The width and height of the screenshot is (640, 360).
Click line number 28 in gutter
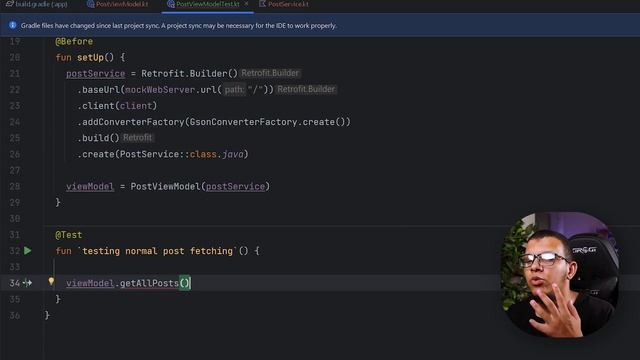coord(15,187)
